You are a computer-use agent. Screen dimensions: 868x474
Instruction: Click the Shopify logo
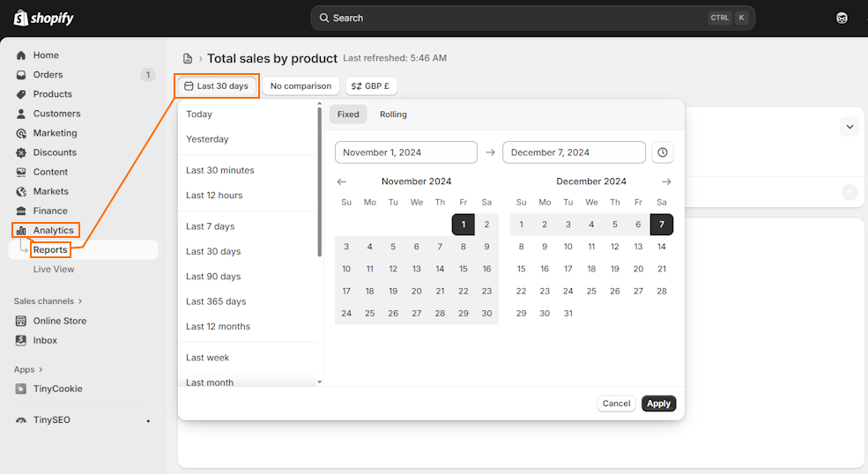(x=43, y=18)
